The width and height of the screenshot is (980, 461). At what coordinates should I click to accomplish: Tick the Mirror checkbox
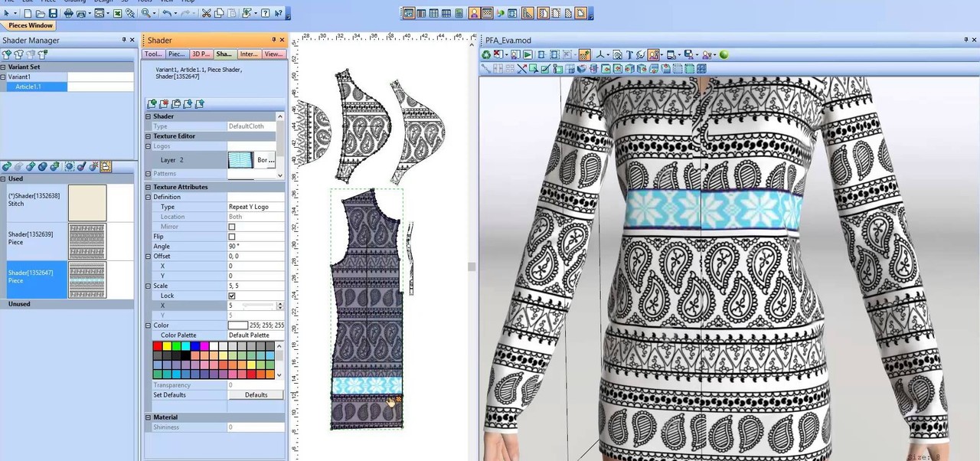(232, 227)
